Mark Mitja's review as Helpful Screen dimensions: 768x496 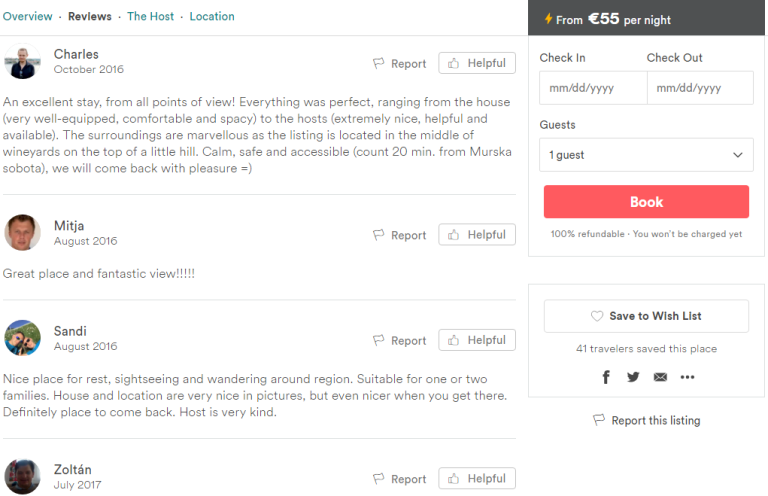tap(477, 235)
